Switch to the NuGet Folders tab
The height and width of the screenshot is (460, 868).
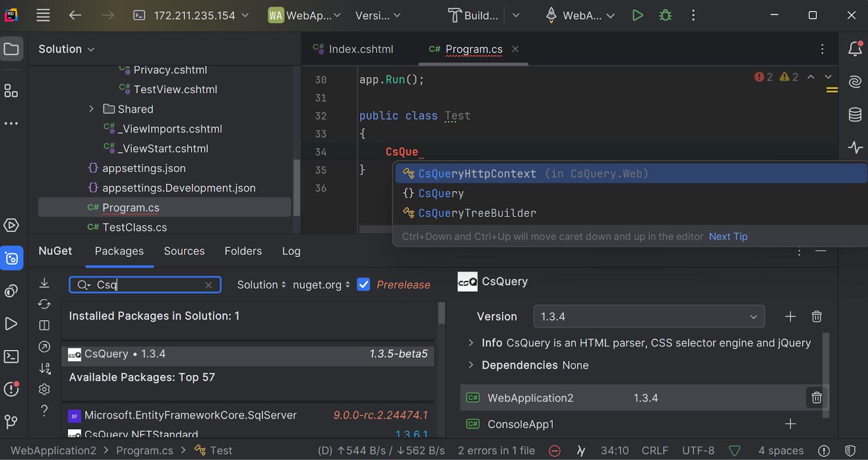click(x=243, y=251)
